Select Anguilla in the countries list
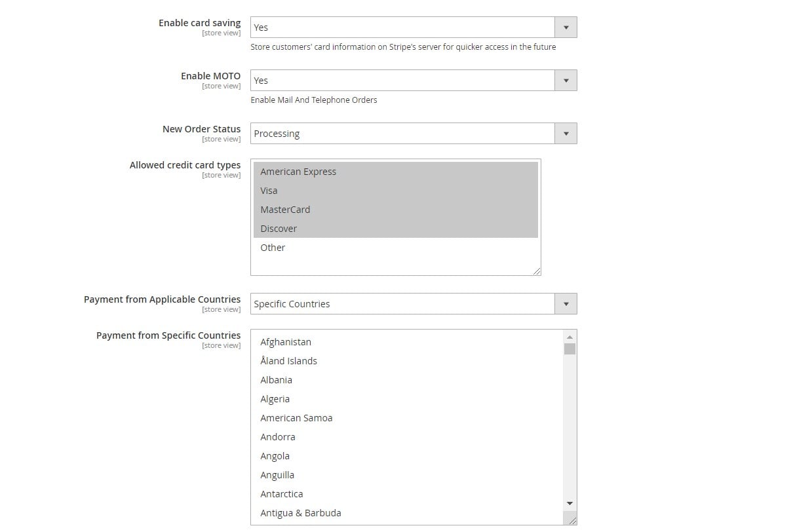The image size is (793, 532). click(x=408, y=475)
